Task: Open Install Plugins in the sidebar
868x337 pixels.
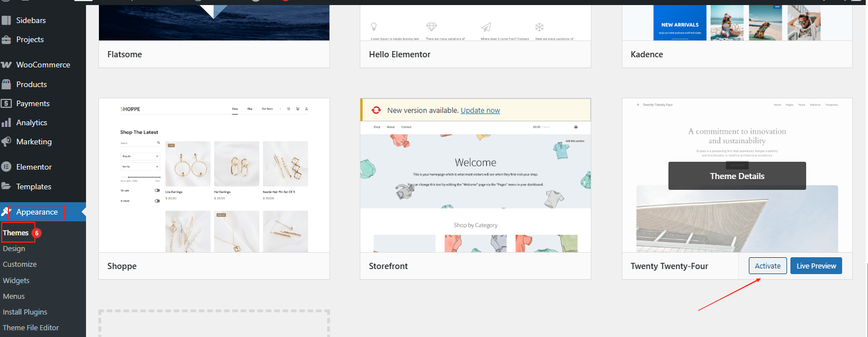Action: pos(25,312)
